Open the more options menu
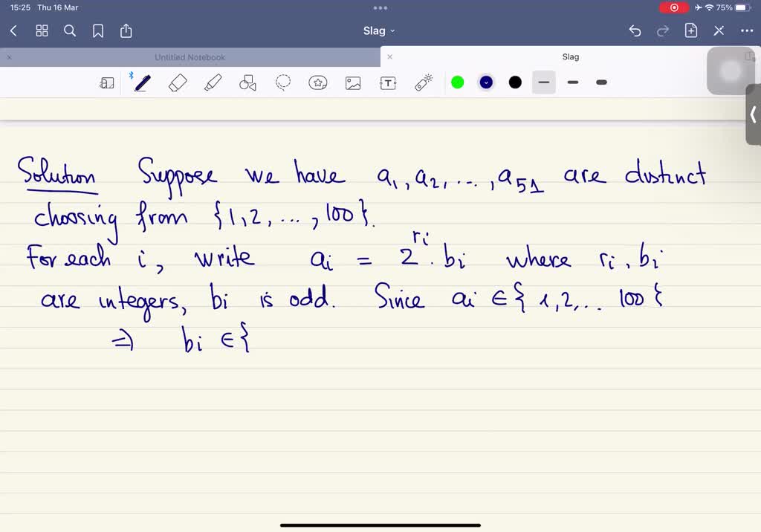This screenshot has height=532, width=761. [x=747, y=30]
